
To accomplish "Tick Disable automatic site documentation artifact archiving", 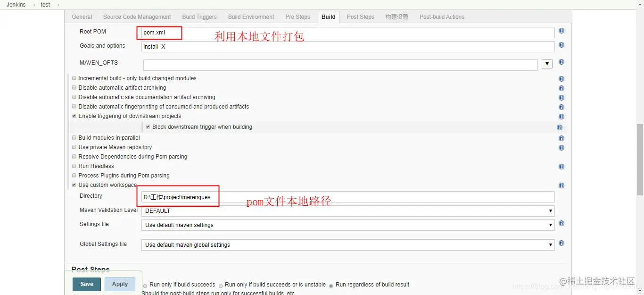I will click(74, 97).
